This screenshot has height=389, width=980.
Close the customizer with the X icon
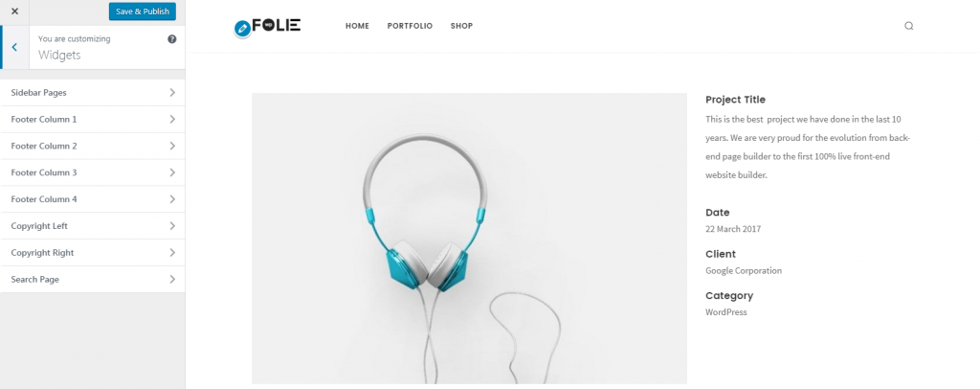click(15, 11)
